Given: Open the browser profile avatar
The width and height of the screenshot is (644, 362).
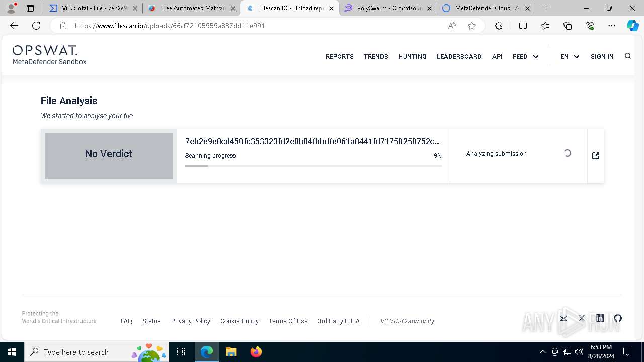Looking at the screenshot, I should (x=11, y=8).
